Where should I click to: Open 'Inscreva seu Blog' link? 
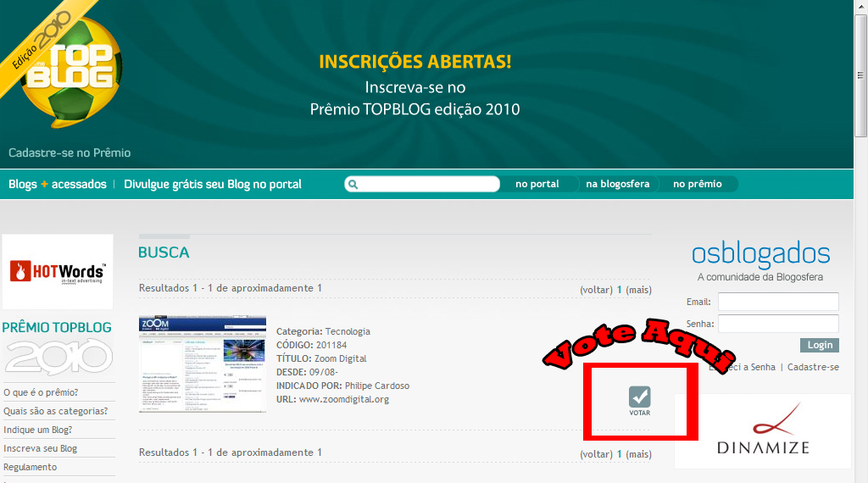point(41,449)
